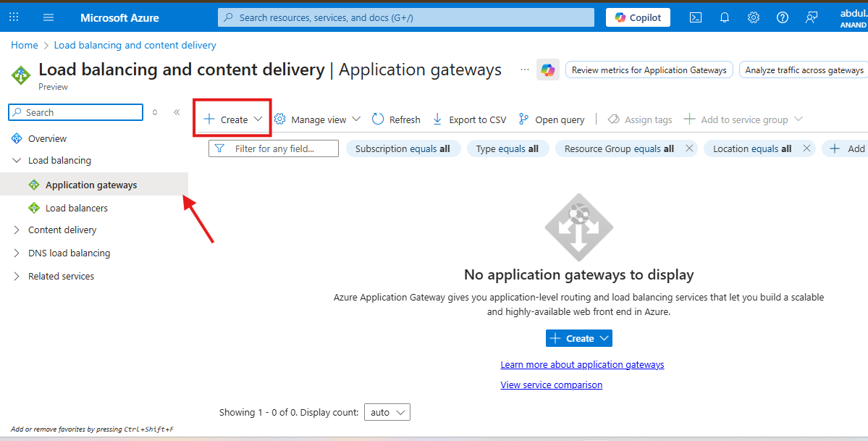Open the help menu
The image size is (868, 441).
[x=782, y=17]
